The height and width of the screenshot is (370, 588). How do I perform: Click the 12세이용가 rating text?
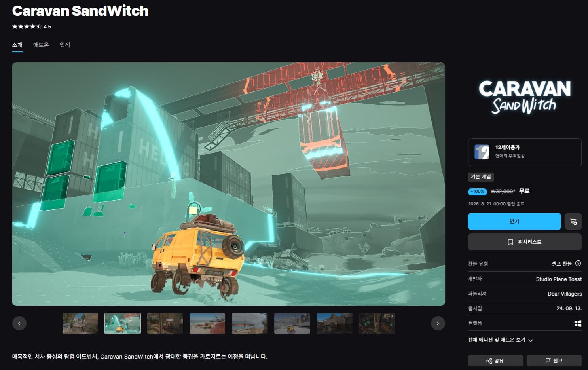click(x=508, y=148)
